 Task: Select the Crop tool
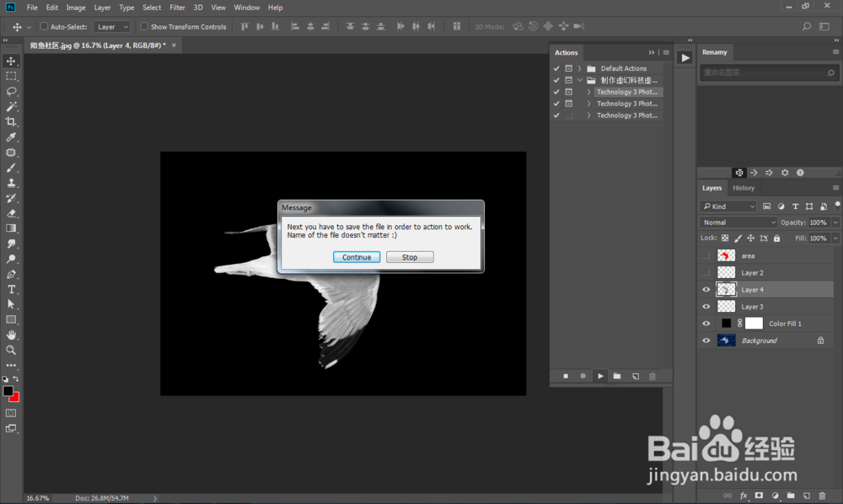[11, 121]
